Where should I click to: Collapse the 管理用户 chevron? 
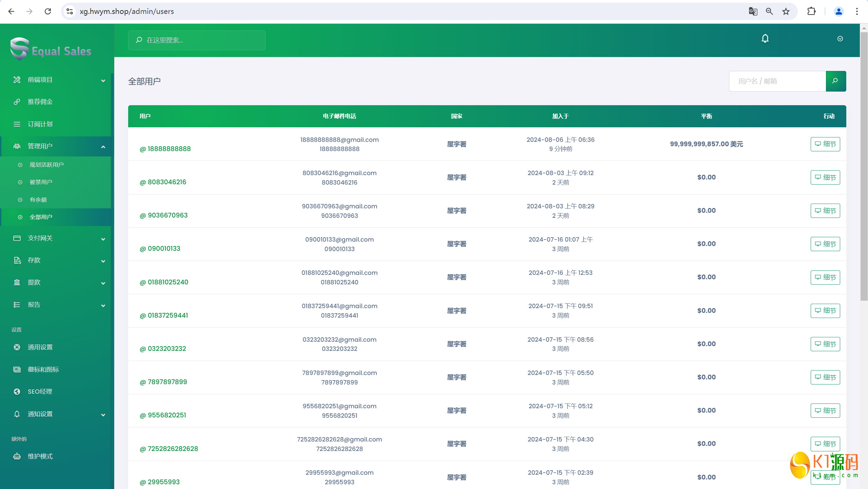click(x=103, y=147)
